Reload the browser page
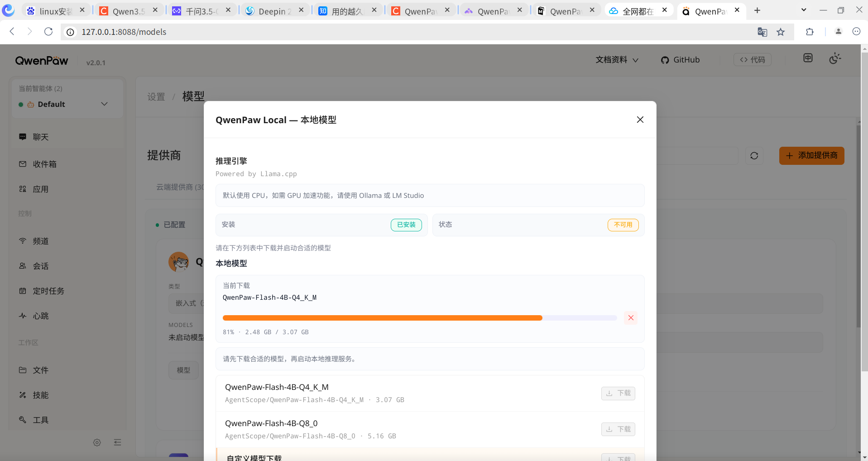868x461 pixels. tap(48, 32)
